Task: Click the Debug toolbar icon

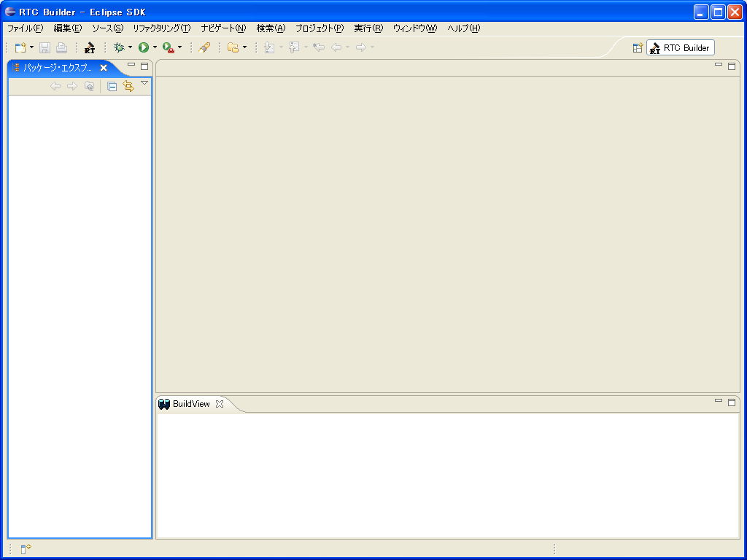Action: click(x=120, y=47)
